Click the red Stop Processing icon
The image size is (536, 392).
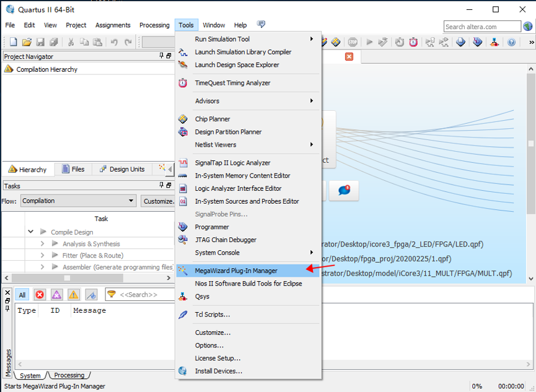click(353, 42)
